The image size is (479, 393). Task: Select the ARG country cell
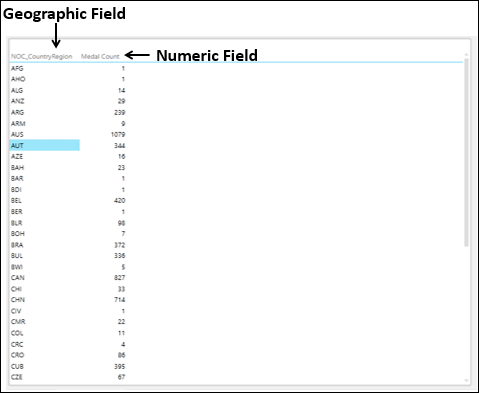coord(17,112)
